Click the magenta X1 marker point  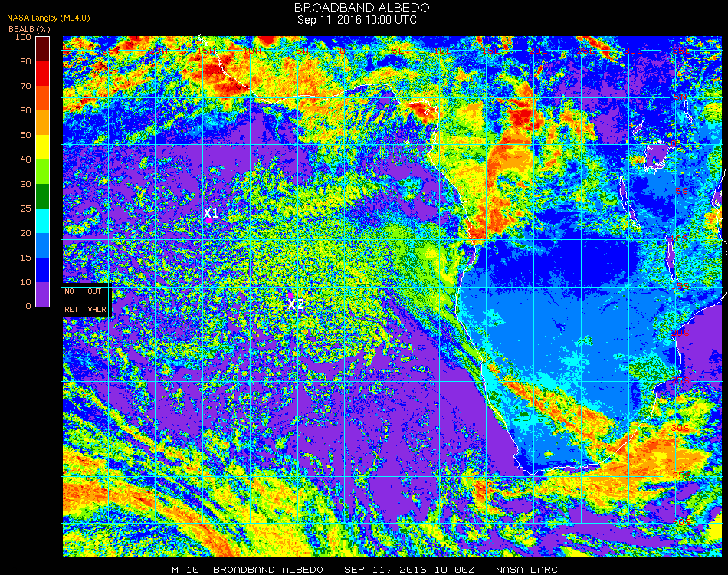[x=209, y=220]
